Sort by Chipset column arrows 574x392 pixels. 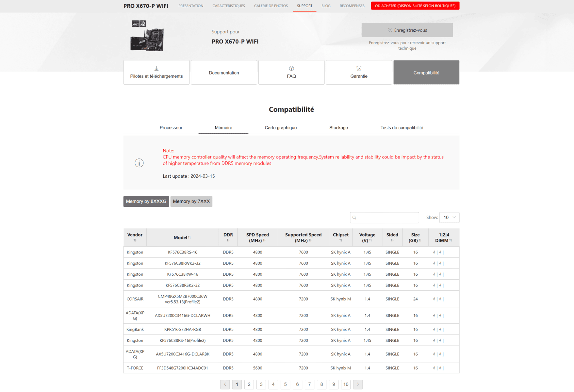coord(341,240)
